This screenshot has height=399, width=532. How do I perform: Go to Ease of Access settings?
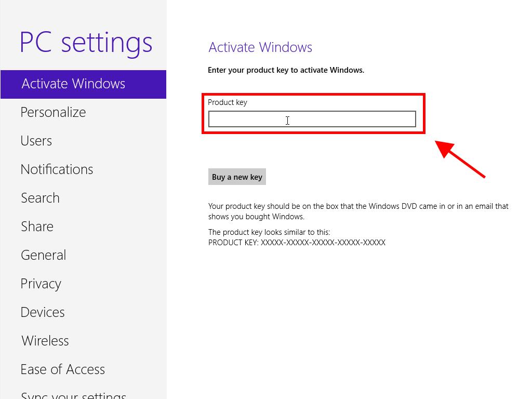pyautogui.click(x=63, y=369)
